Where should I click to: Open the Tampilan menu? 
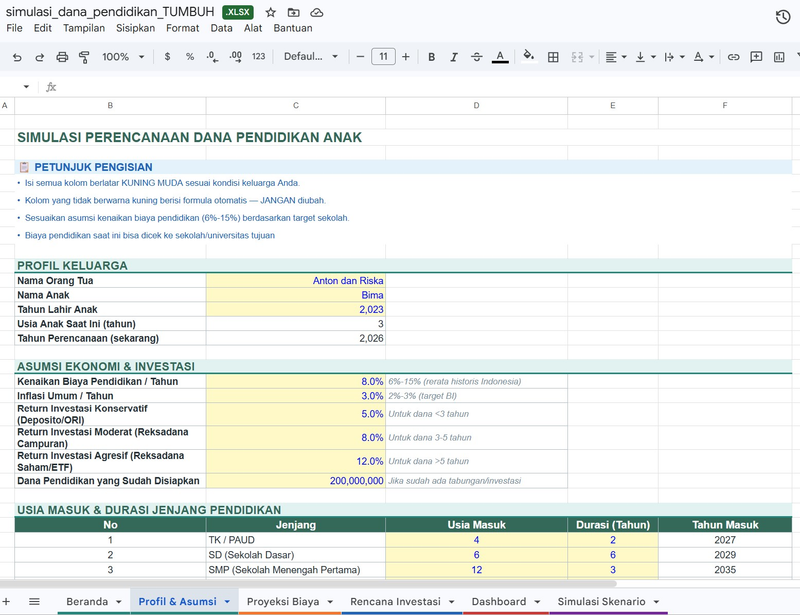coord(84,28)
